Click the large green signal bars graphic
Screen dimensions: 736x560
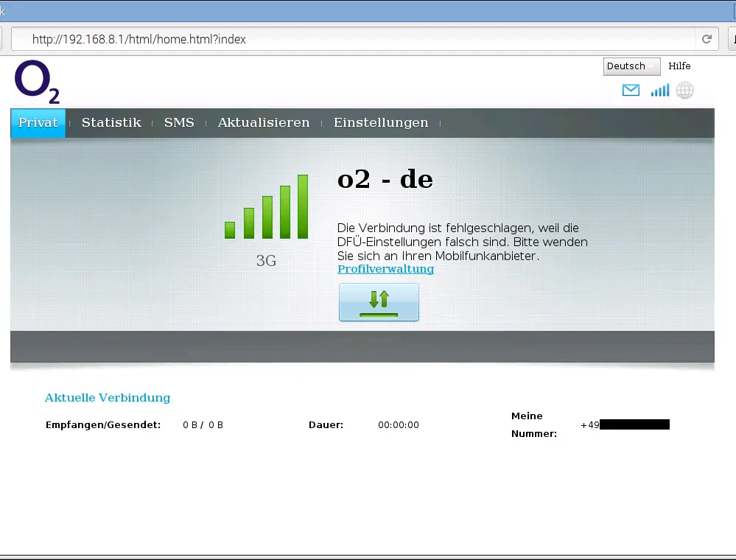[266, 206]
